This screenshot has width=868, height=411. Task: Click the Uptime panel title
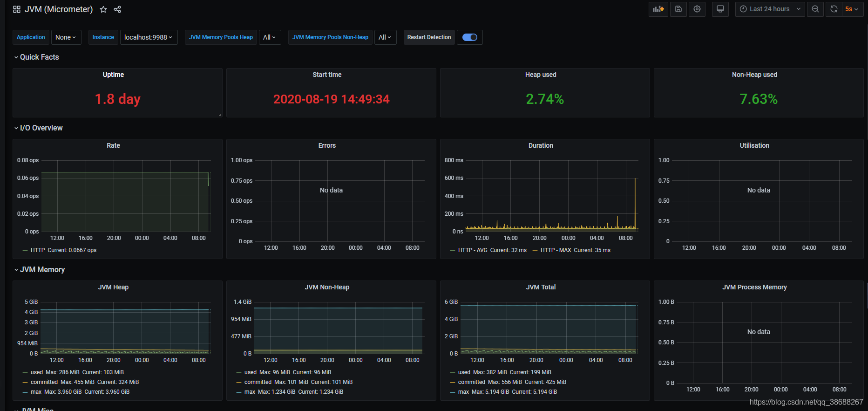pos(113,75)
